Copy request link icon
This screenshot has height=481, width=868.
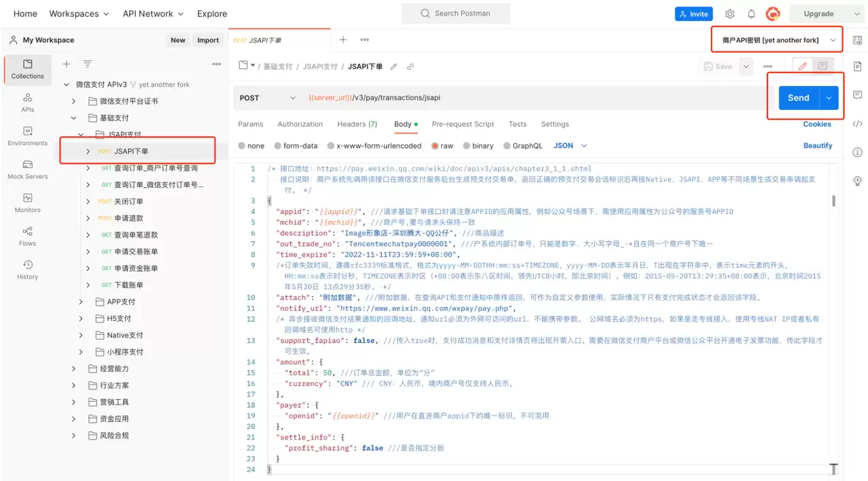pyautogui.click(x=410, y=66)
